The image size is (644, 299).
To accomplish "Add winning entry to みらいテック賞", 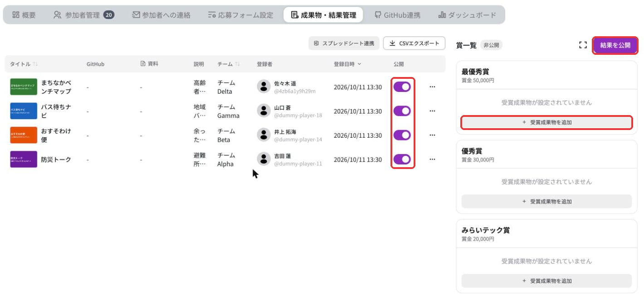I will click(546, 281).
